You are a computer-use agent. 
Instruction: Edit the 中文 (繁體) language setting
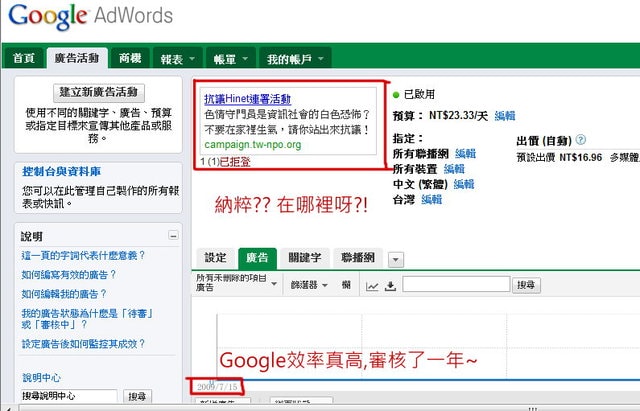(x=464, y=184)
